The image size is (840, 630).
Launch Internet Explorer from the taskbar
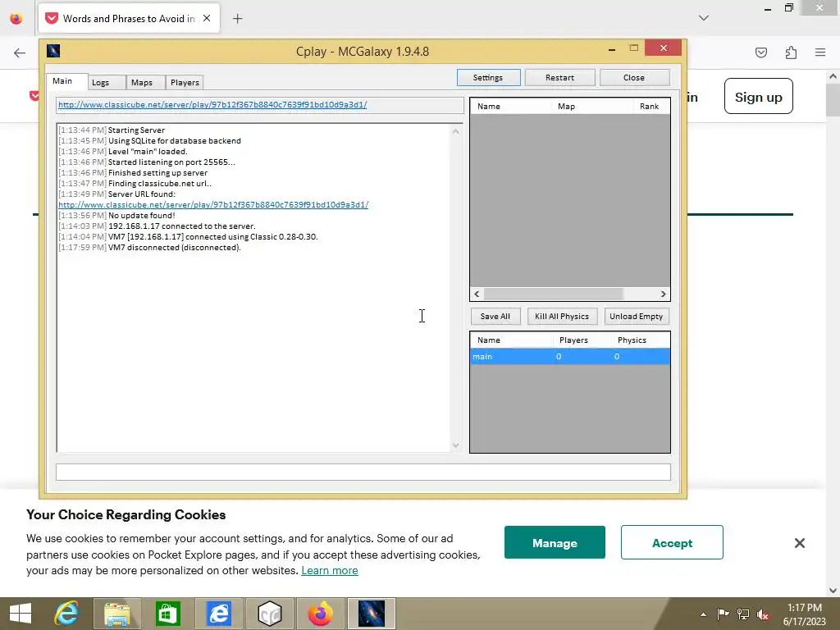tap(66, 614)
